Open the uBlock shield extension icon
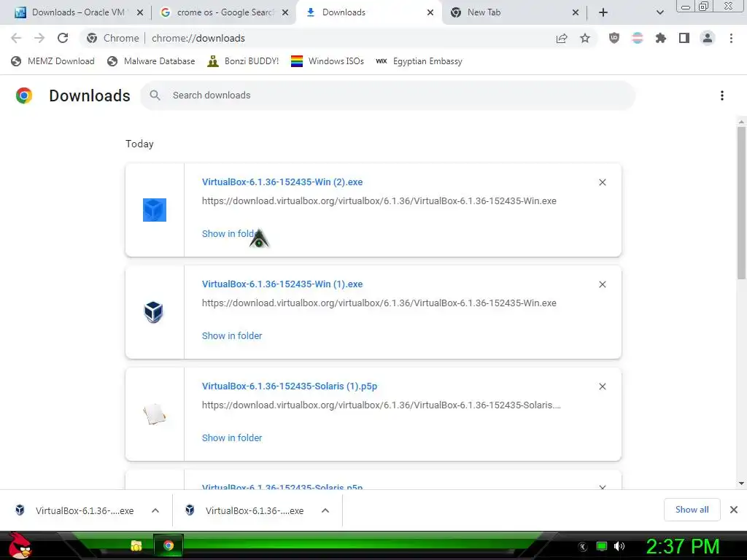 614,38
